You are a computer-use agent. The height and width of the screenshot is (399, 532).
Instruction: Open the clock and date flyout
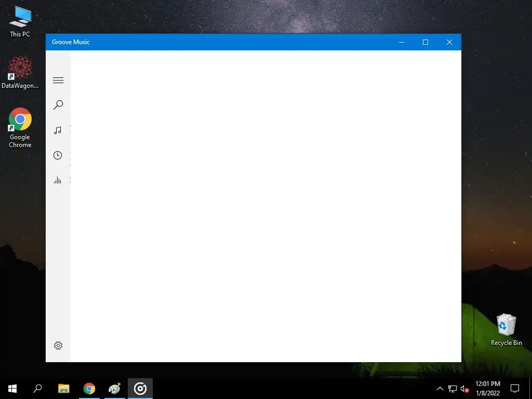pyautogui.click(x=487, y=389)
